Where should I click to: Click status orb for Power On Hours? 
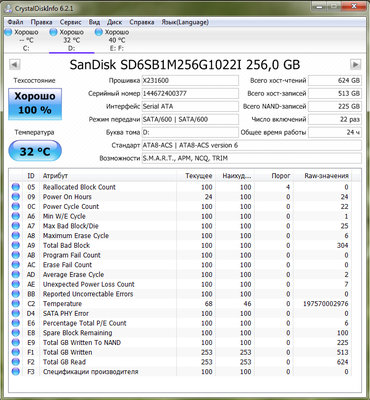click(x=16, y=197)
